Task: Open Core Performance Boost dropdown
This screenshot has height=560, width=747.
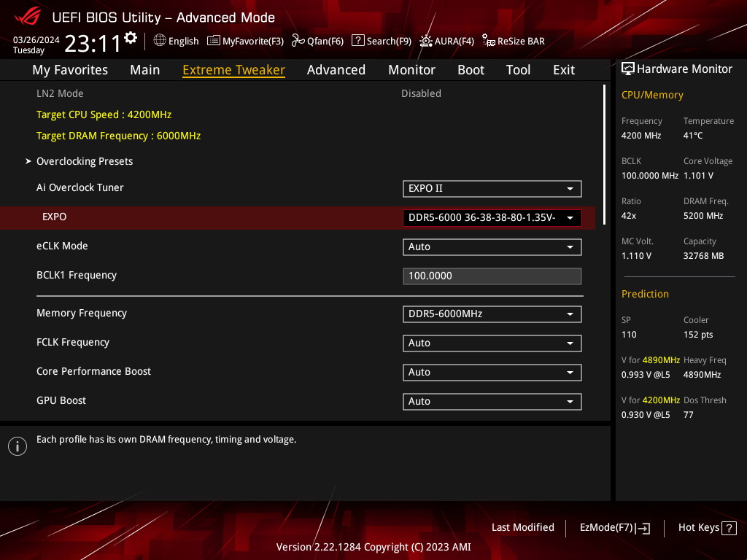Action: [x=492, y=372]
